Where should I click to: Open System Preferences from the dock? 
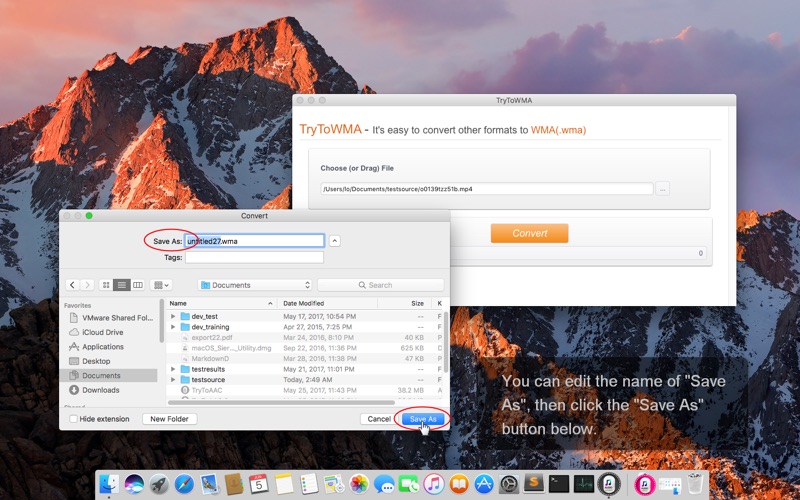click(509, 484)
